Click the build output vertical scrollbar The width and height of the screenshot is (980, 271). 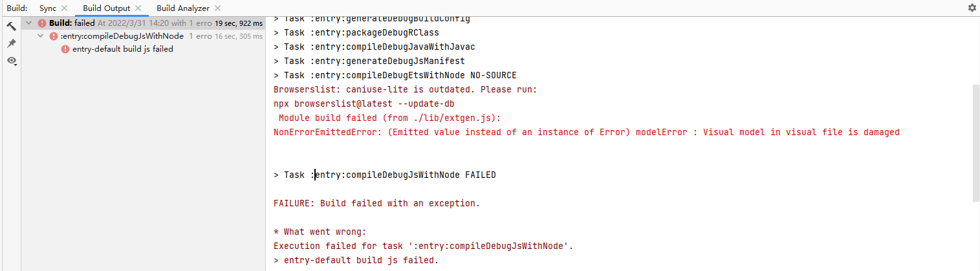coord(976,142)
